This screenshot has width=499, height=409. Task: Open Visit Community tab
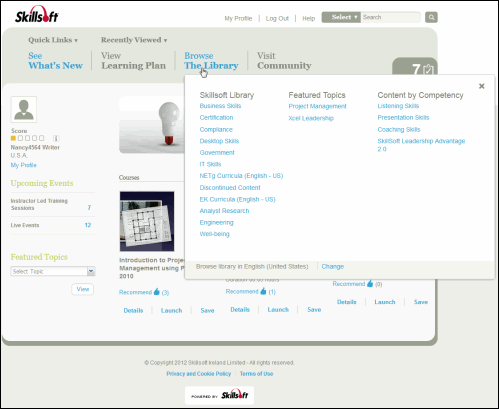pos(284,61)
